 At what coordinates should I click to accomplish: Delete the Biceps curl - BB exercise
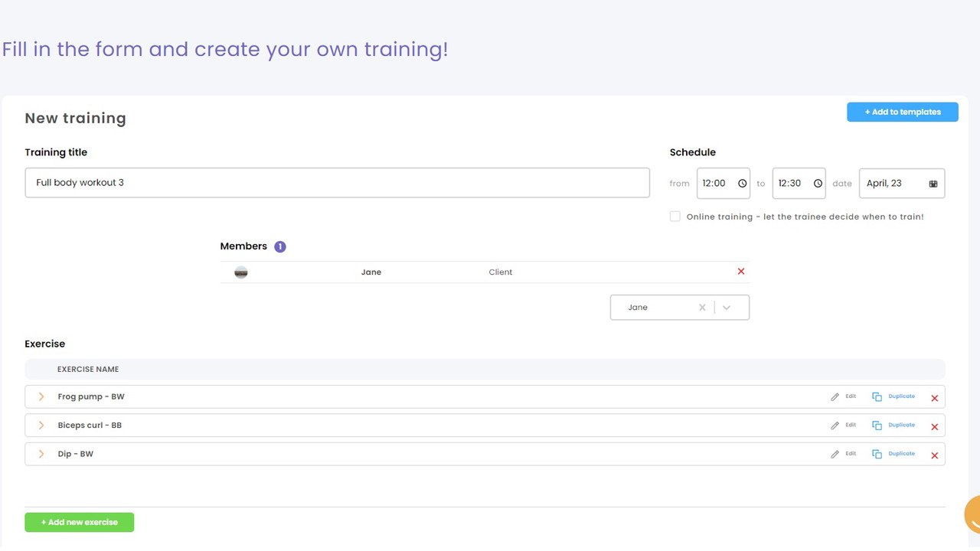(x=934, y=427)
